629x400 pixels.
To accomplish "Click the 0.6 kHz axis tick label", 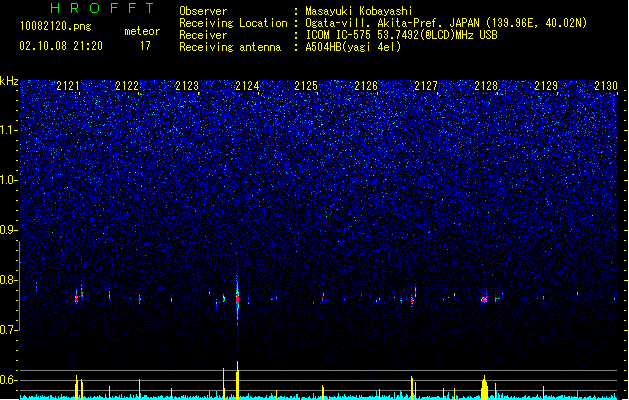I will [x=9, y=380].
